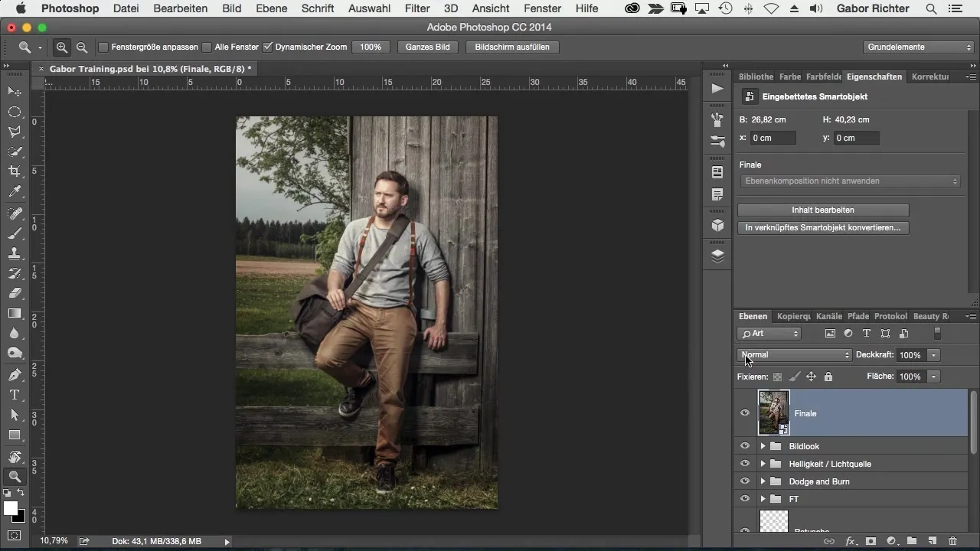Image resolution: width=980 pixels, height=551 pixels.
Task: Swap foreground and background colors
Action: [x=21, y=493]
